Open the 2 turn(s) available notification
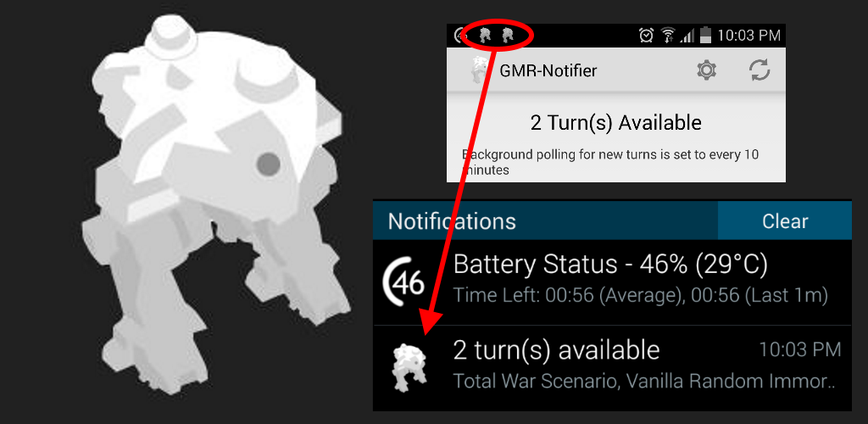Viewport: 868px width, 424px height. 612,367
